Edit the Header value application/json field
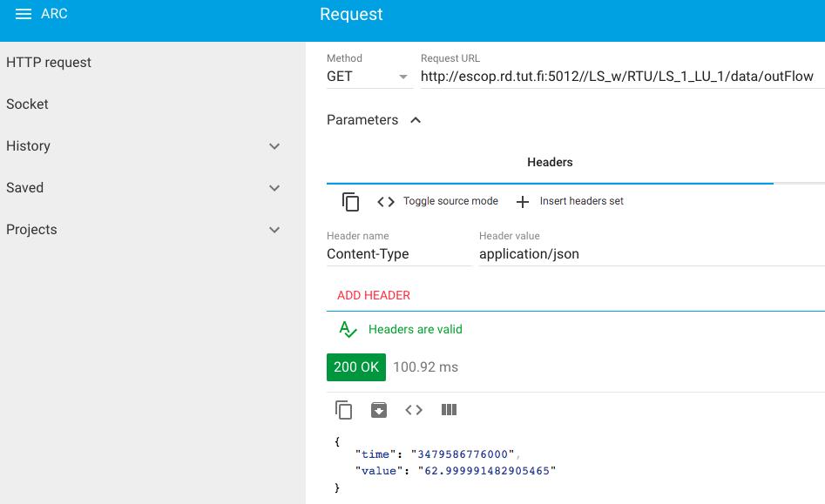This screenshot has height=504, width=825. 649,254
